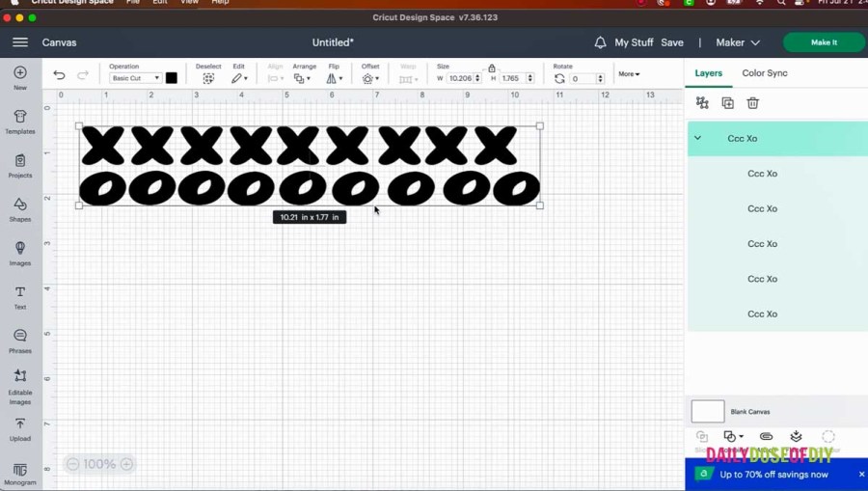Zoom in with the plus button
868x491 pixels.
126,464
